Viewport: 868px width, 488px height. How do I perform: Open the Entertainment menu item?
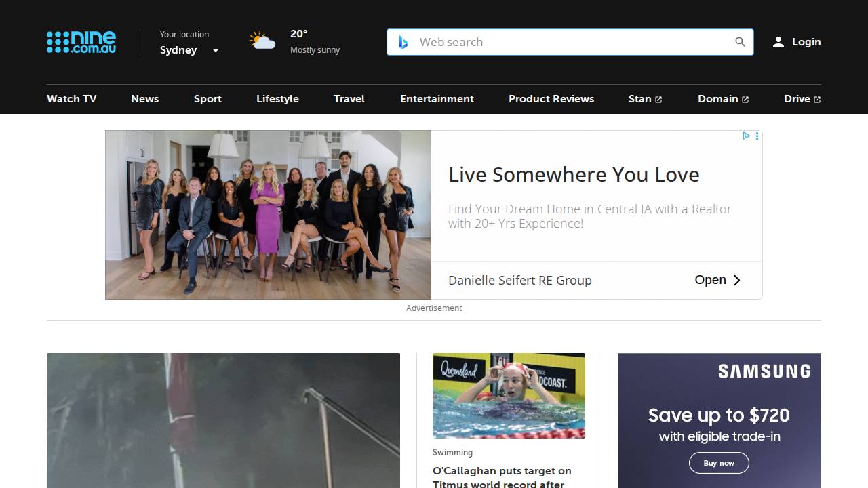coord(437,99)
